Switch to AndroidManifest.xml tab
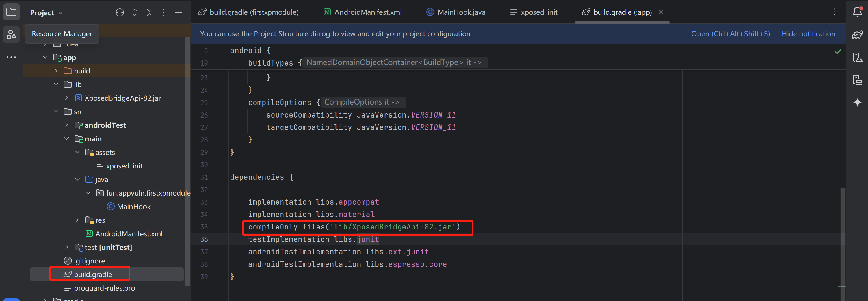This screenshot has height=301, width=868. click(363, 12)
